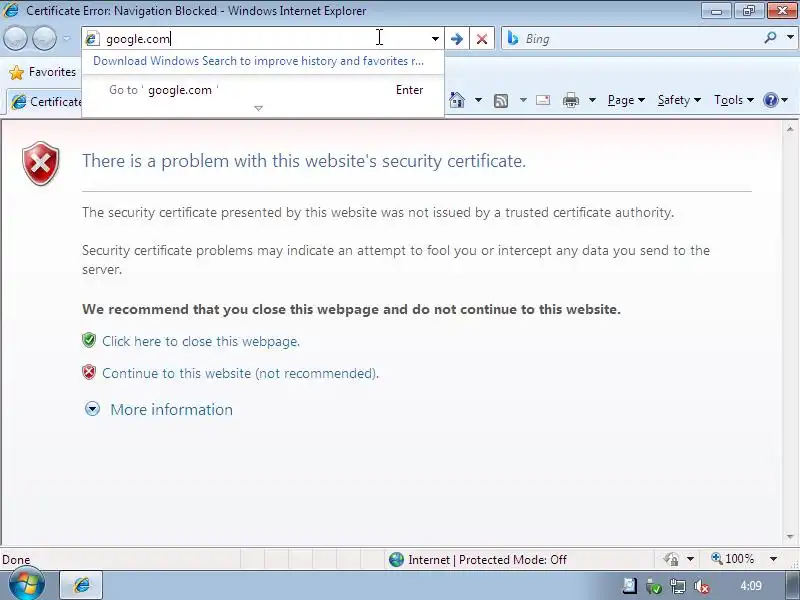Open the recent pages dropdown arrow
The height and width of the screenshot is (600, 800).
(67, 39)
